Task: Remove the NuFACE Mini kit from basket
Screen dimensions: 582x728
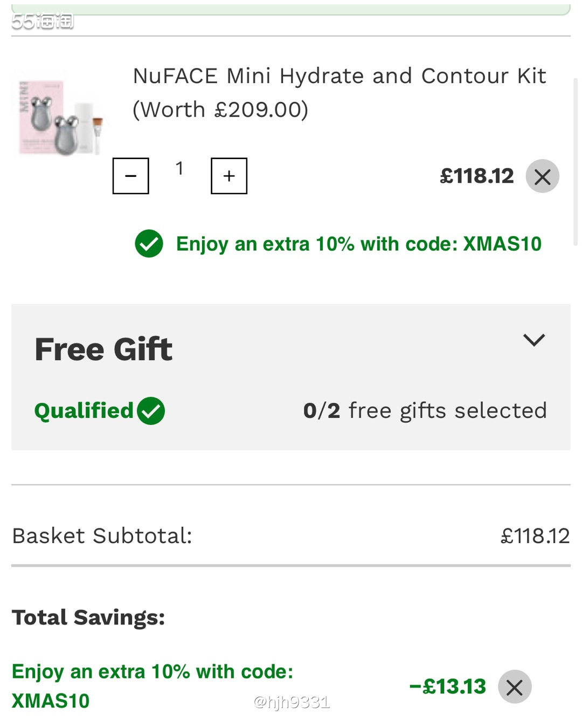Action: tap(542, 176)
